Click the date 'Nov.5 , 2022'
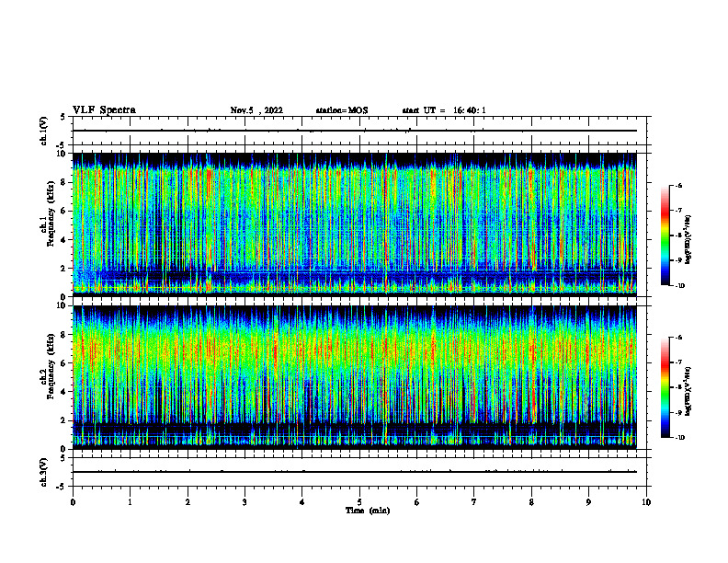The width and height of the screenshot is (728, 563). click(x=256, y=110)
